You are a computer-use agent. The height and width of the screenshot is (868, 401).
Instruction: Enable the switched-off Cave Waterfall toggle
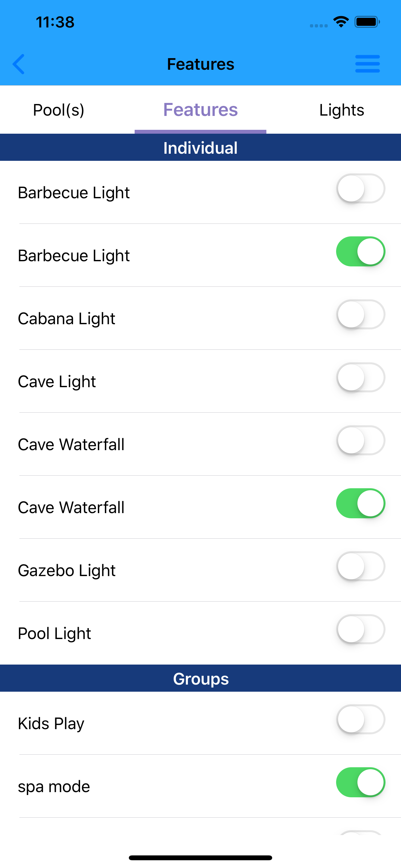click(361, 440)
